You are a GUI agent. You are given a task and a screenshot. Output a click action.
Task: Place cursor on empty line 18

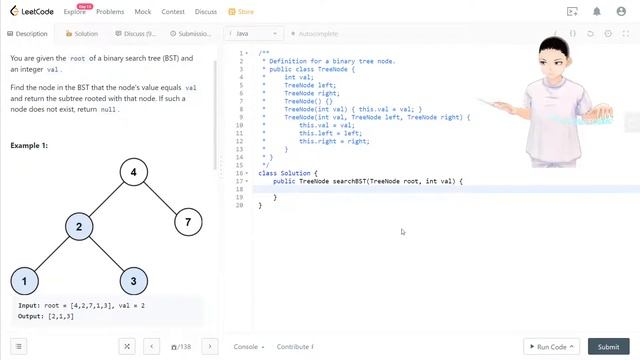click(x=447, y=189)
